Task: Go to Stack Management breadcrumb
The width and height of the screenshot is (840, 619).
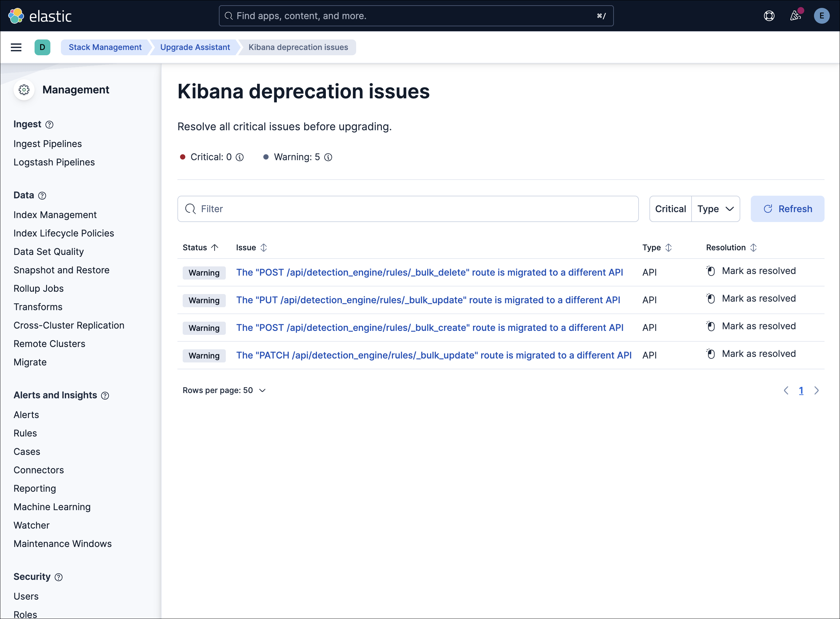Action: click(105, 47)
